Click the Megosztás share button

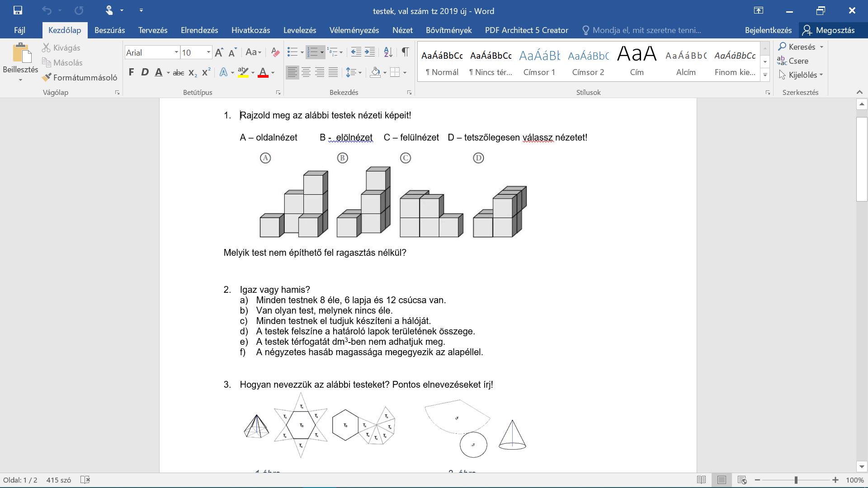click(828, 30)
